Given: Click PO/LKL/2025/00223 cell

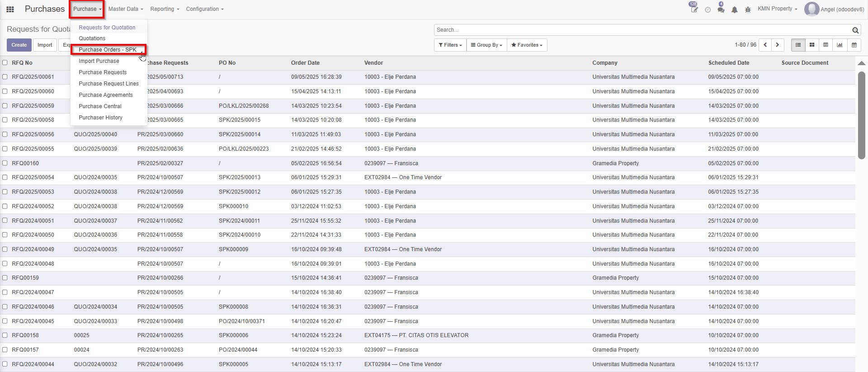Looking at the screenshot, I should point(244,149).
